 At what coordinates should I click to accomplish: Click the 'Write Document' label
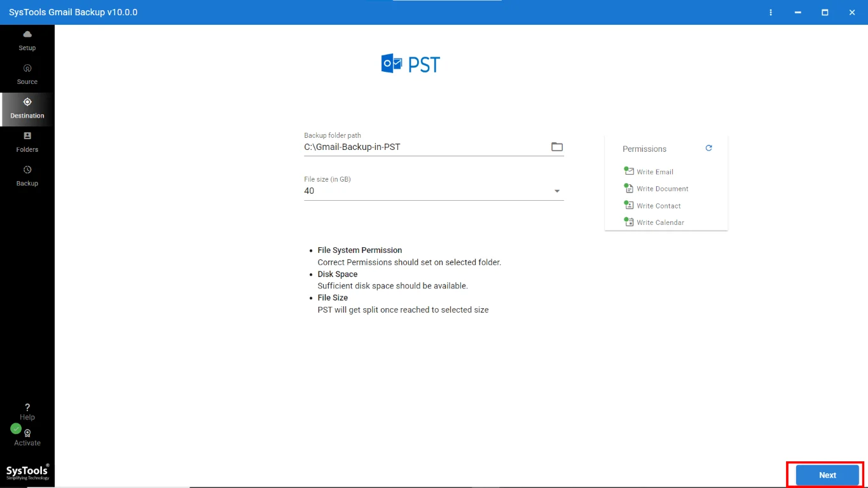pyautogui.click(x=663, y=189)
